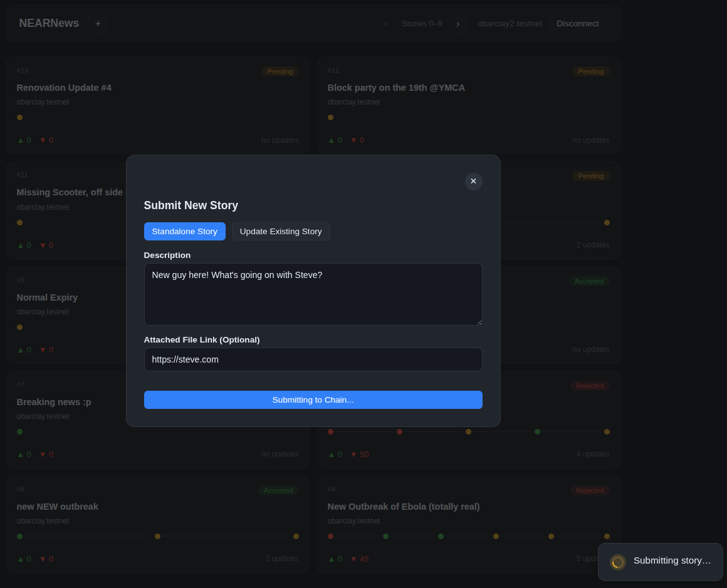This screenshot has width=727, height=588.
Task: Switch to Update Existing Story tab
Action: click(x=281, y=231)
